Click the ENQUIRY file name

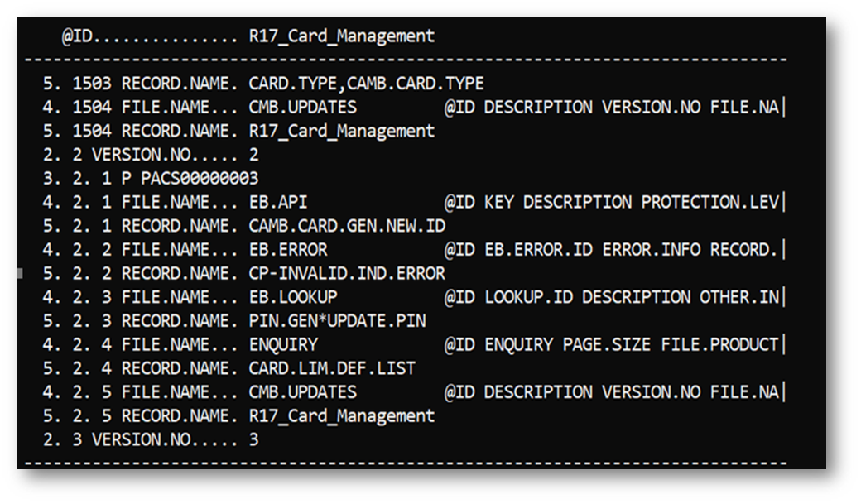(283, 344)
